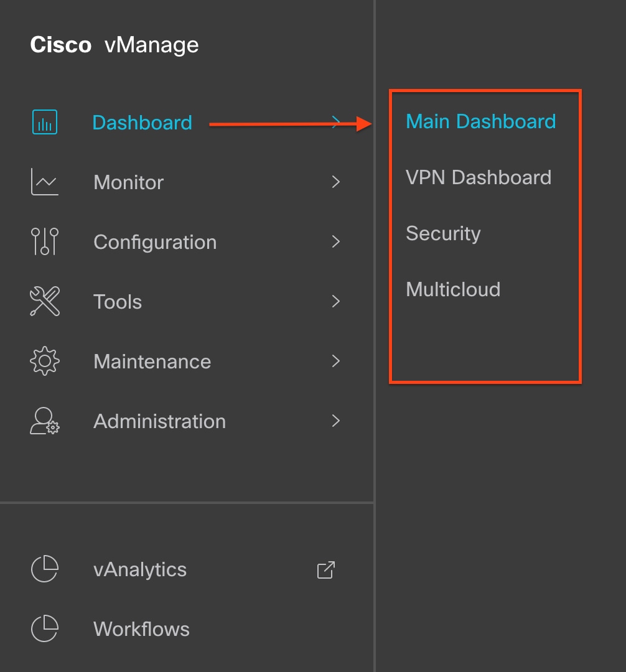Open the Workflows menu label
Screen dimensions: 626x672
[x=141, y=629]
